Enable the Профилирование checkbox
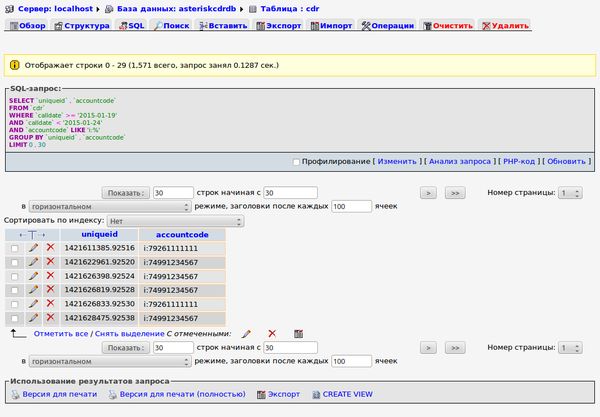This screenshot has width=600, height=417. tap(296, 161)
